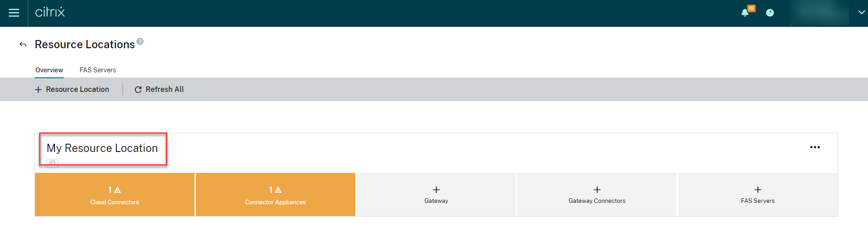
Task: Click the add Resource Location button
Action: [72, 90]
